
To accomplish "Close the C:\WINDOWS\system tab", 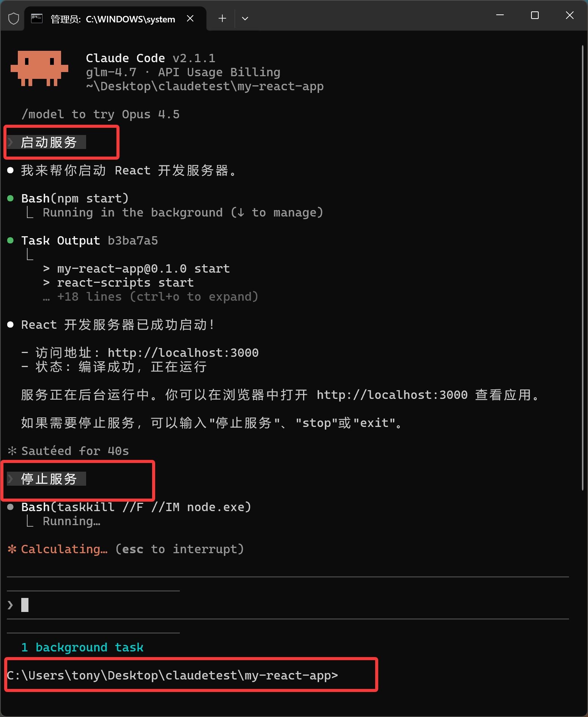I will 190,19.
